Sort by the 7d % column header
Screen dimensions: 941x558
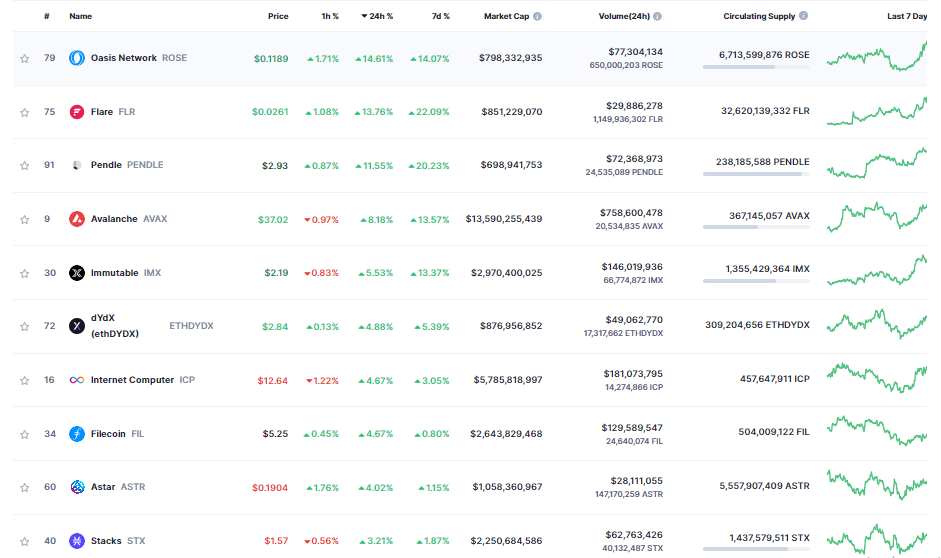[439, 17]
